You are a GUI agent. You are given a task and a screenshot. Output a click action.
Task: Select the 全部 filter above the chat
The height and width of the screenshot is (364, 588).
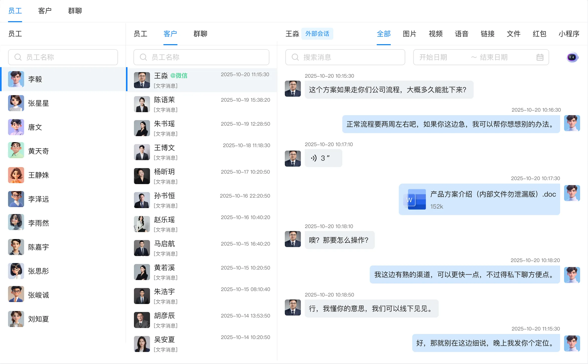[383, 34]
